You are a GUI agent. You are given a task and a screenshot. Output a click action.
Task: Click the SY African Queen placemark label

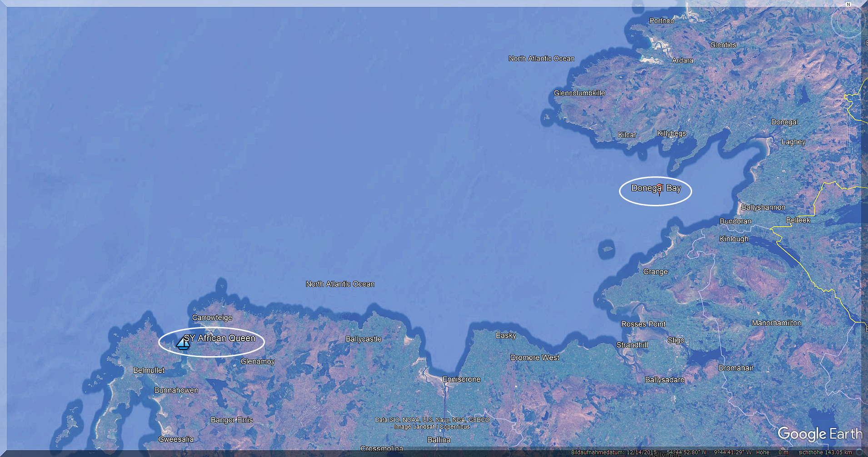[x=220, y=338]
